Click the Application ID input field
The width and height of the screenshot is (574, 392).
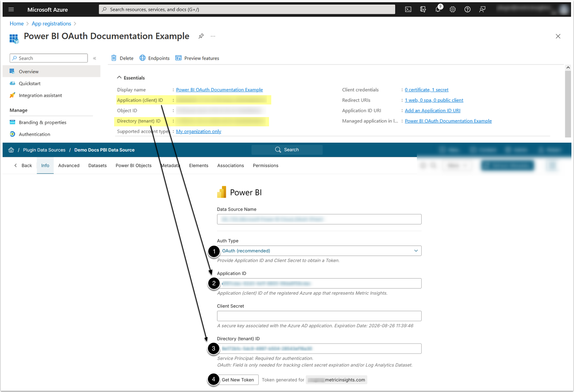(x=319, y=283)
